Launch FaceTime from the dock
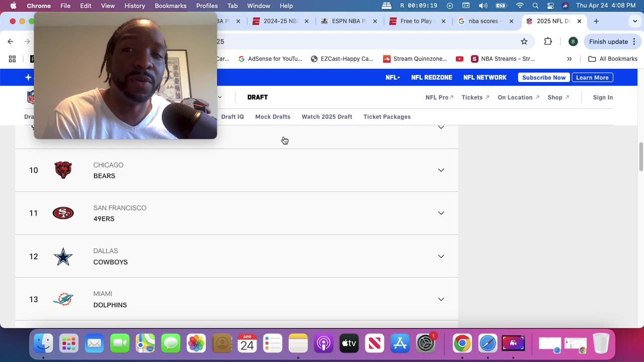The image size is (644, 362). 120,343
